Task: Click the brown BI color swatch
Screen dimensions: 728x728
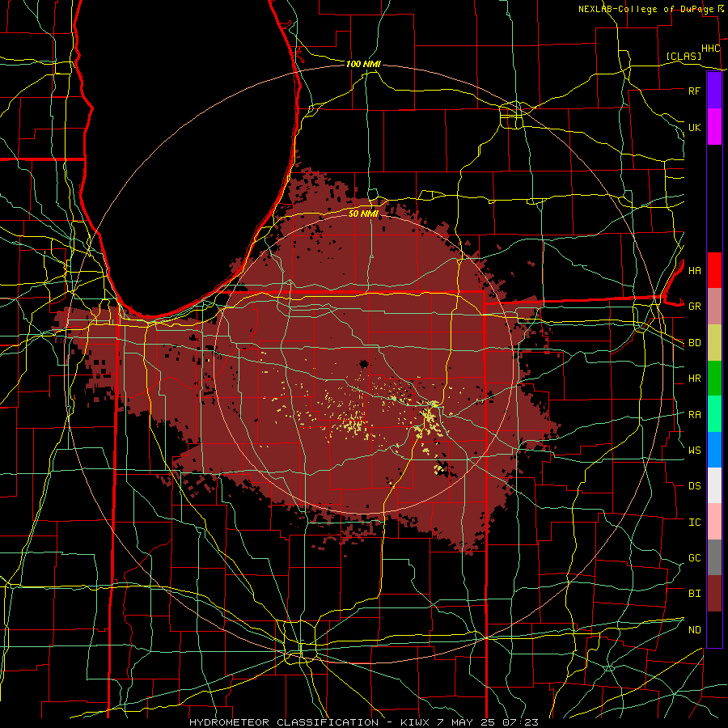Action: pyautogui.click(x=714, y=594)
